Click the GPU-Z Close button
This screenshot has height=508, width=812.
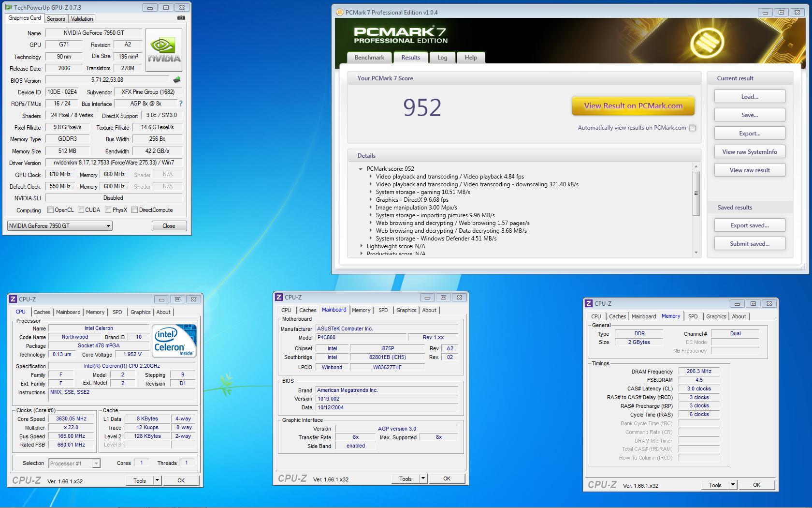pyautogui.click(x=169, y=226)
